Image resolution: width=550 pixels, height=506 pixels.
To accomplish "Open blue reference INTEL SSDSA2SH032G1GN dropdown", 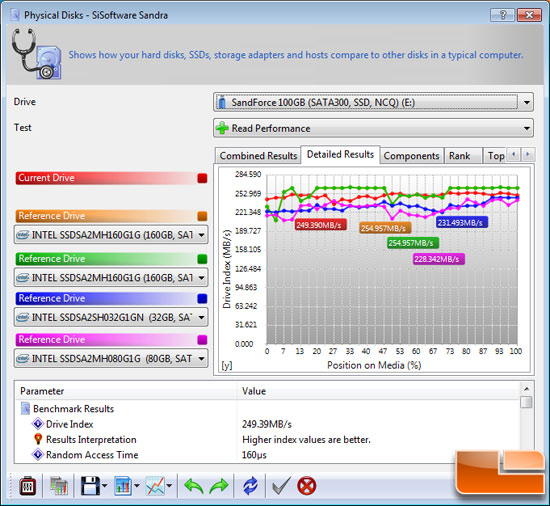I will tap(111, 317).
